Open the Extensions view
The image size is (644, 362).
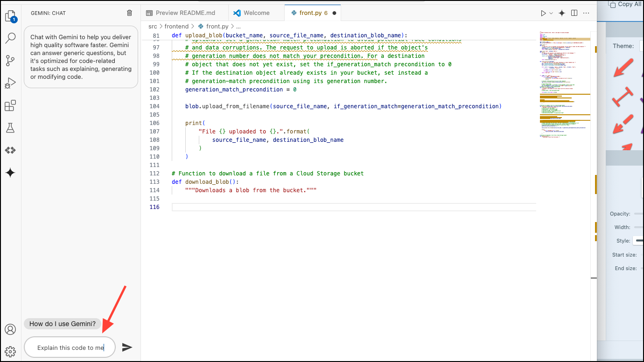tap(10, 106)
